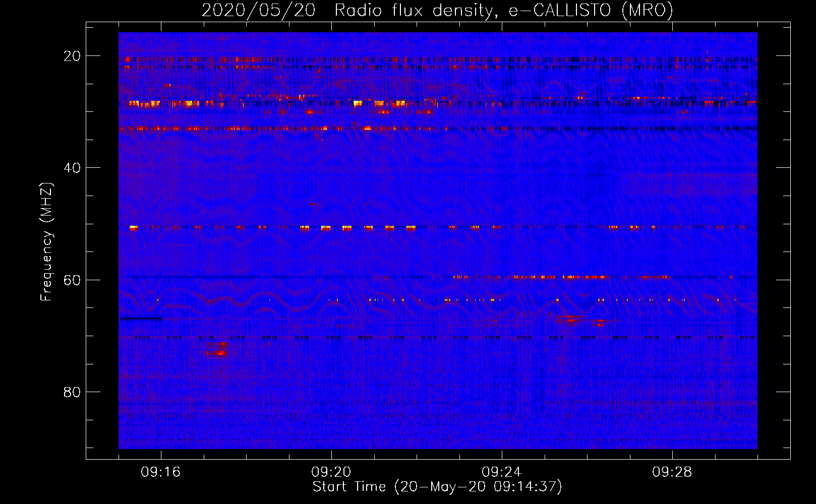Click the '40' frequency tick label
This screenshot has height=504, width=816.
point(72,168)
